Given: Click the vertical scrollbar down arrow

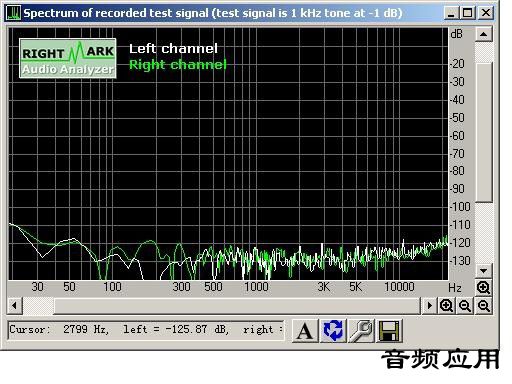Looking at the screenshot, I should (x=484, y=270).
